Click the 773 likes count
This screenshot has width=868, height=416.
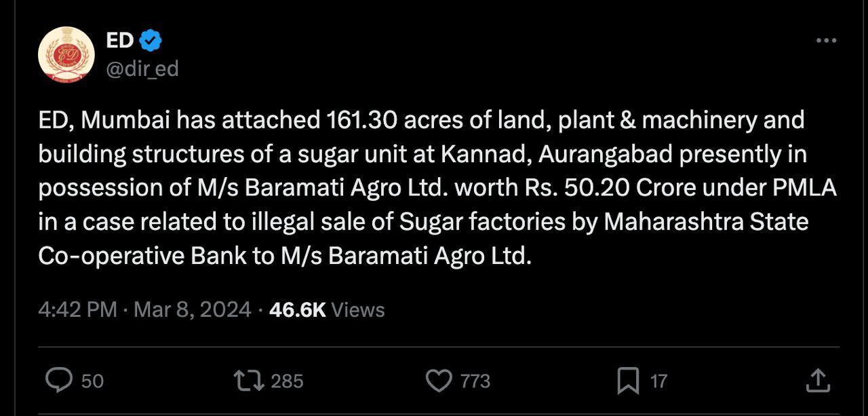[475, 381]
